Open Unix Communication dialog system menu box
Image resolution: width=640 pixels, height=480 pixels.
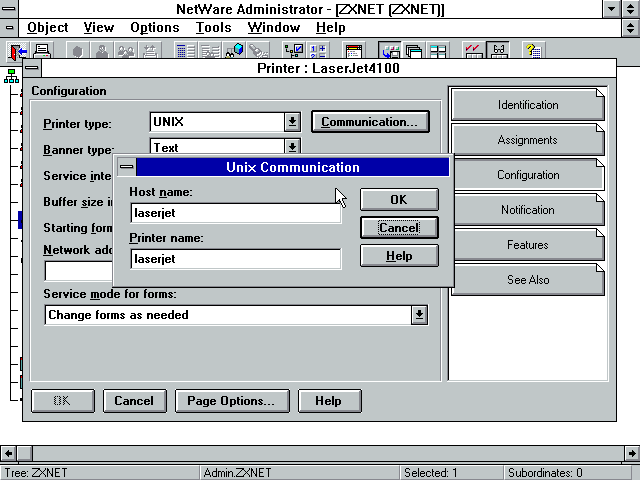(x=127, y=167)
